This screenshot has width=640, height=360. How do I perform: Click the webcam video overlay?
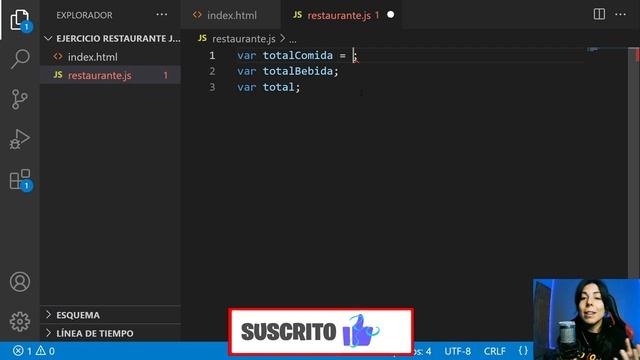click(586, 319)
